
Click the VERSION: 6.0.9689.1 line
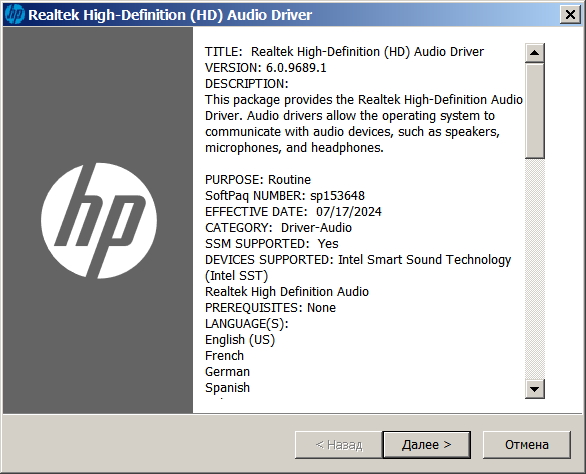pos(266,68)
